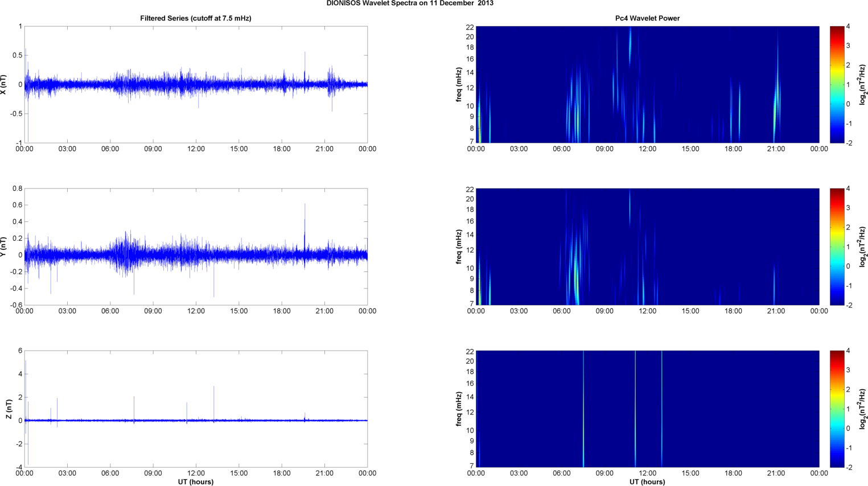868x486 pixels.
Task: Click 'UT (hours)' label under the Z wavelet plot
Action: (x=647, y=482)
